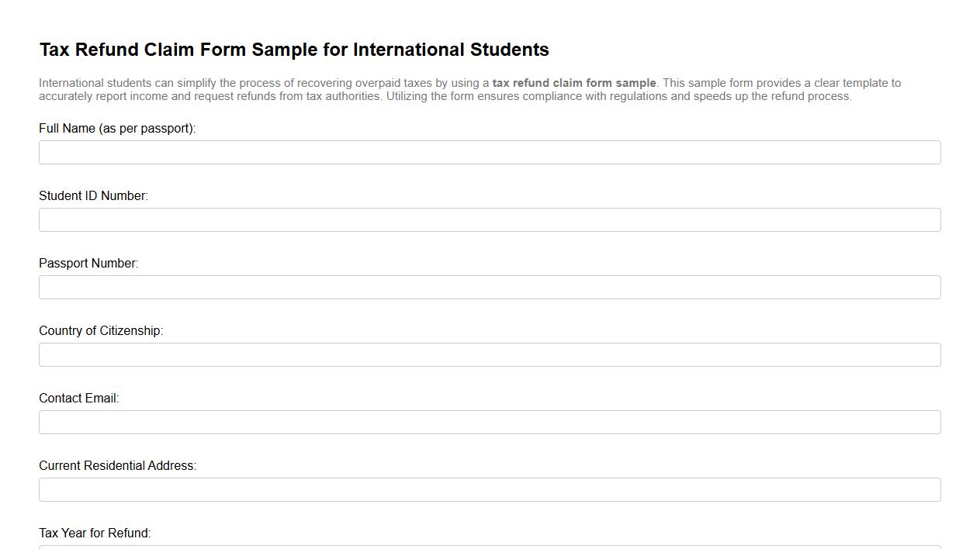
Task: Click the Full Name input field
Action: (490, 152)
